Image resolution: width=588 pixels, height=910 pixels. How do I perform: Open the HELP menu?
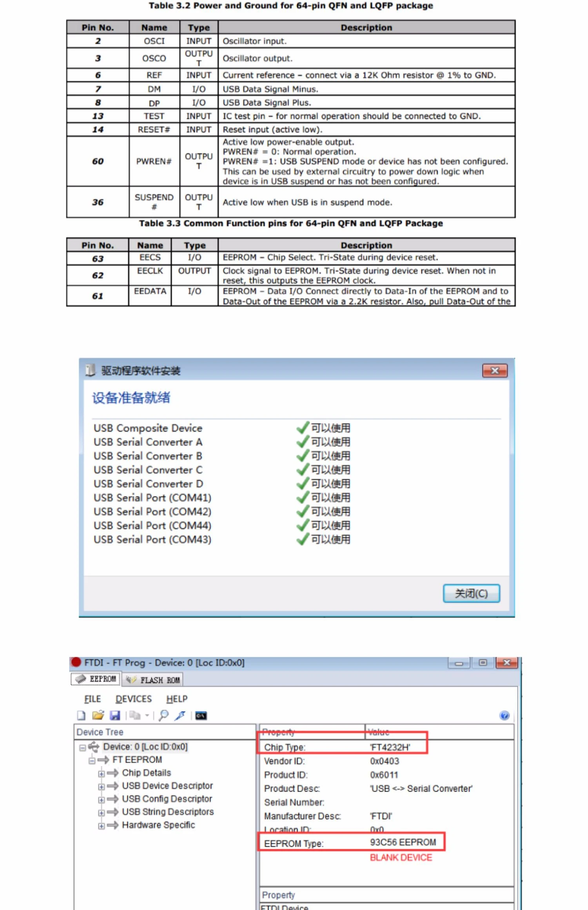click(177, 699)
